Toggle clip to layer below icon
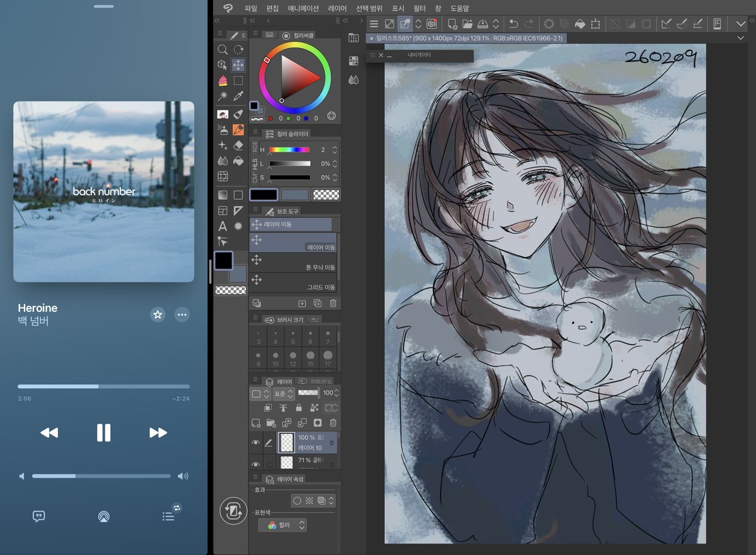756x555 pixels. tap(268, 408)
